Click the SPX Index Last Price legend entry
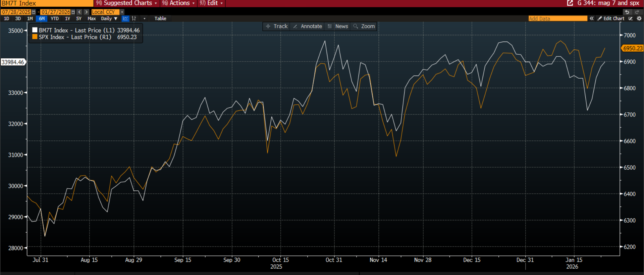 [85, 37]
